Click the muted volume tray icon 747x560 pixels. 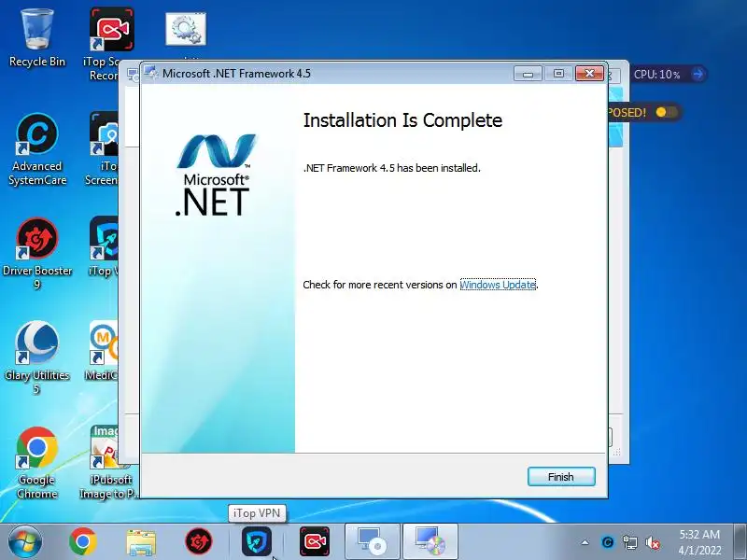653,542
